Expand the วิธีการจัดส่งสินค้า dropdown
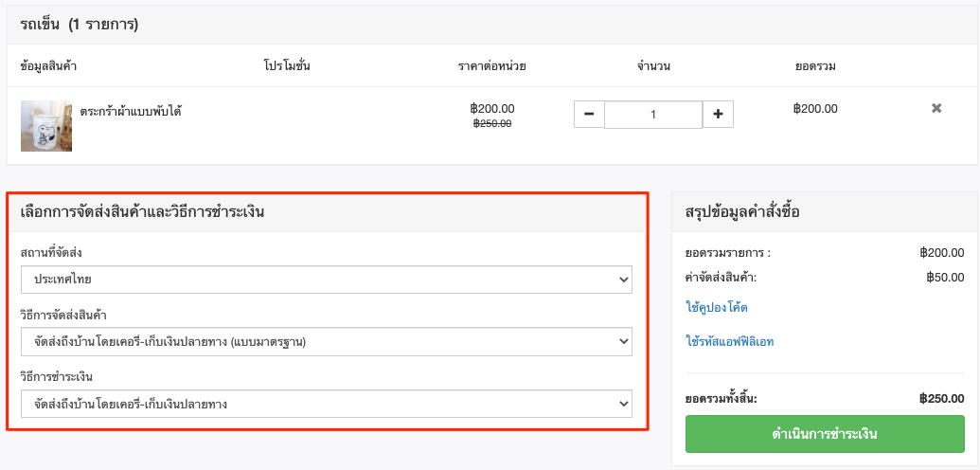 tap(327, 342)
